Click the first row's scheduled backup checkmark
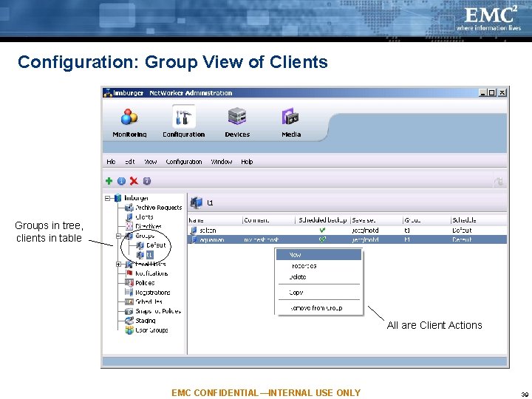This screenshot has height=399, width=532. [x=322, y=230]
